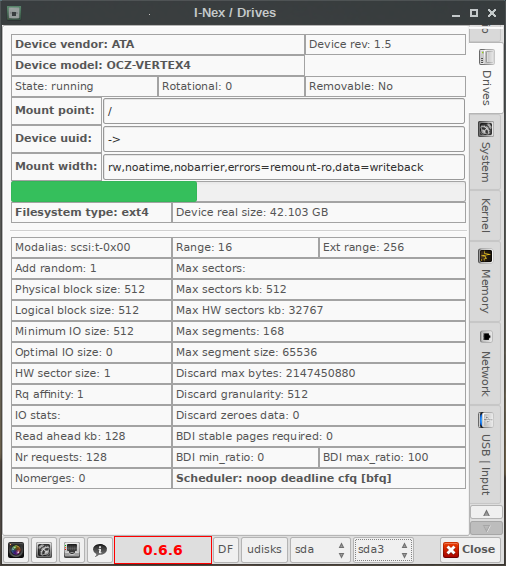506x566 pixels.
Task: Switch to the Drives tab
Action: pos(486,77)
